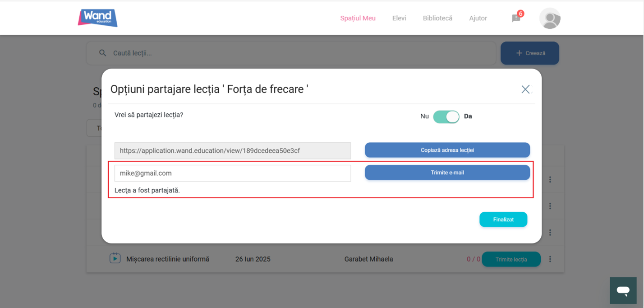Click play icon beside Mișcarea rectilinie uniformă
This screenshot has width=644, height=308.
click(115, 259)
